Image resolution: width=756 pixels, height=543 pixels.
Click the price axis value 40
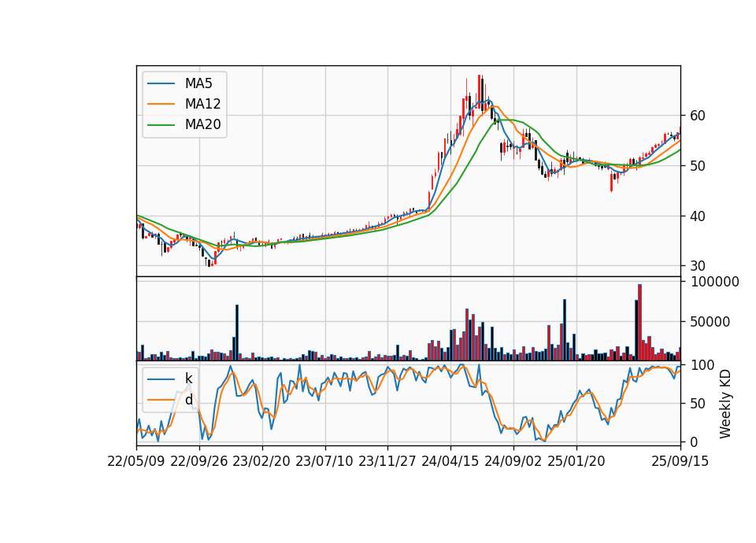coord(698,216)
